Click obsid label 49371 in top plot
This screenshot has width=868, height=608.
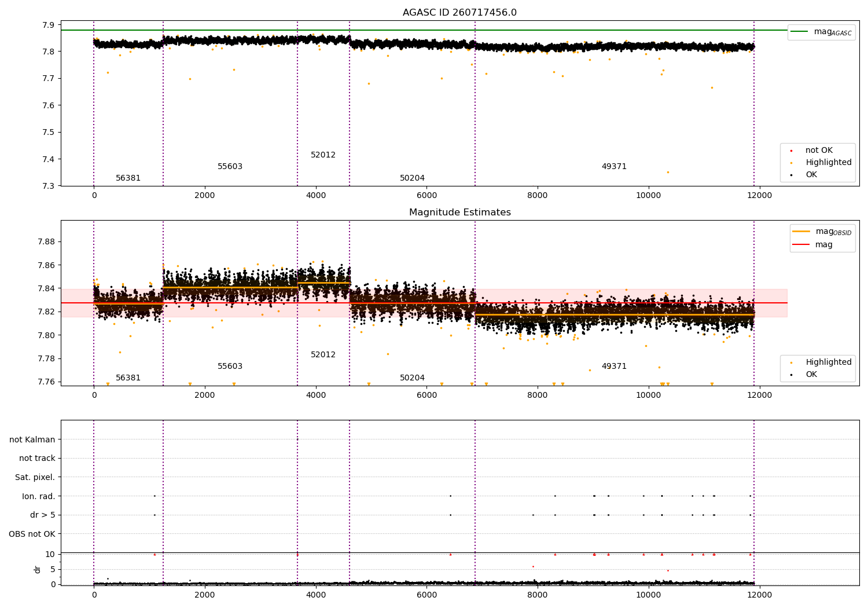click(x=614, y=167)
